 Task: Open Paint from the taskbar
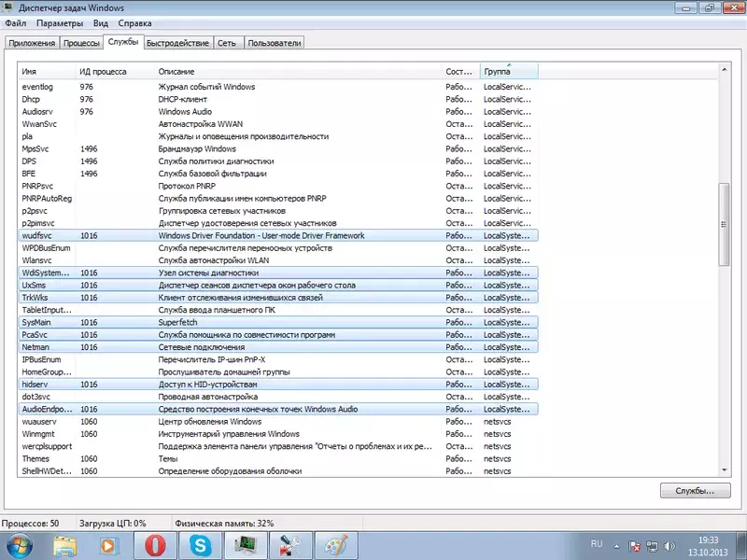335,546
